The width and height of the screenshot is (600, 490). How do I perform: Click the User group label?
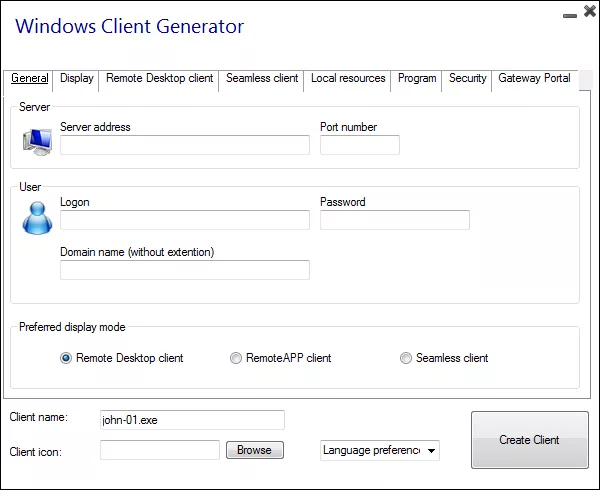30,187
